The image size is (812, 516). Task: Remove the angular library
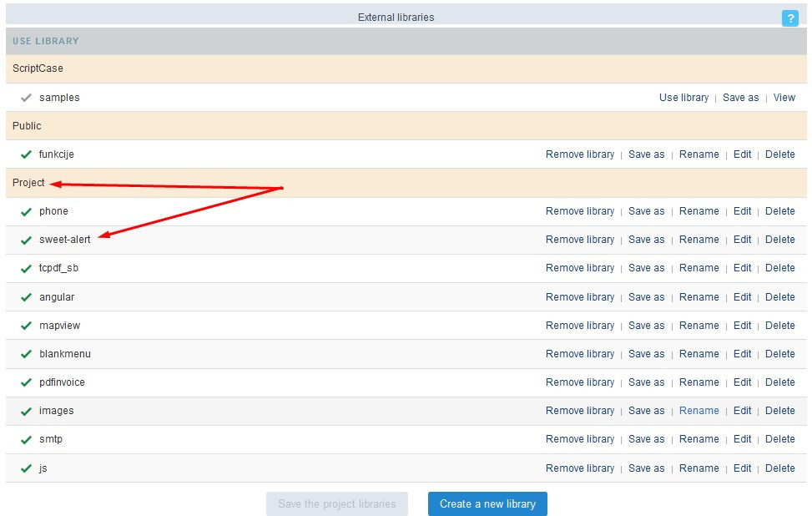[580, 297]
